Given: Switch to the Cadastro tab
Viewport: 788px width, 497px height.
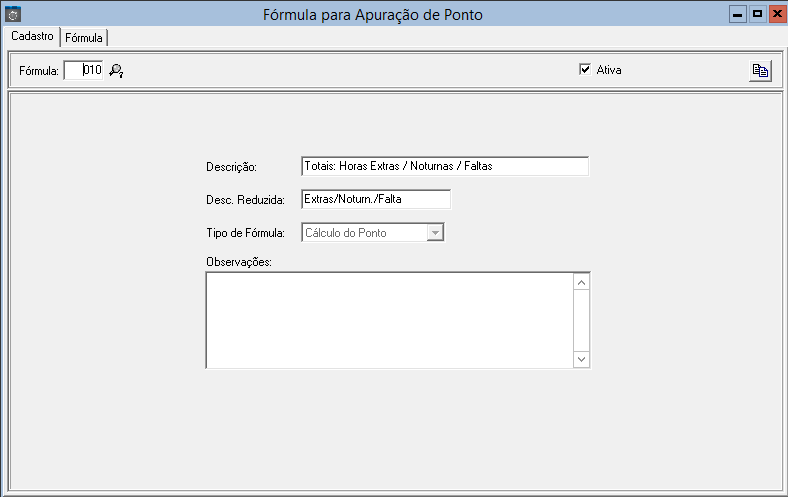Looking at the screenshot, I should point(32,36).
